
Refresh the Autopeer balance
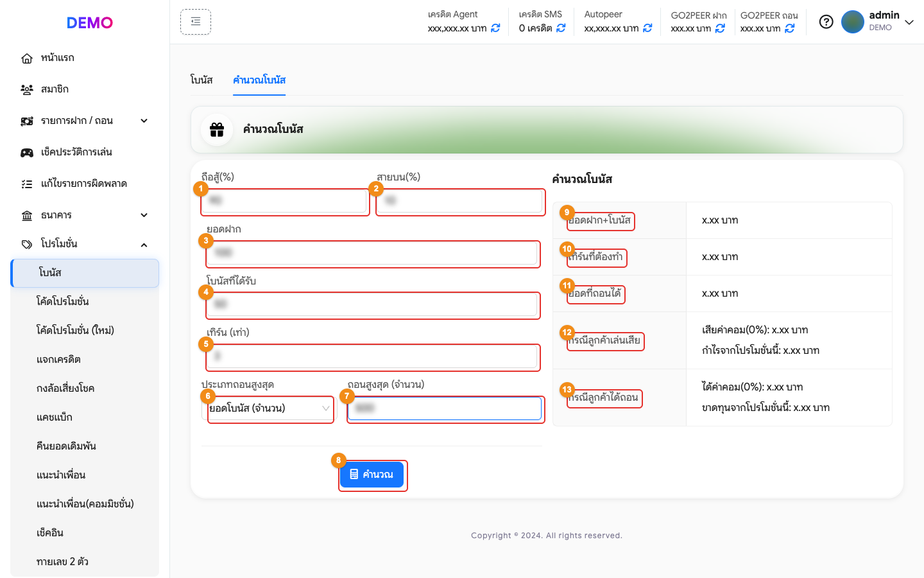(647, 28)
